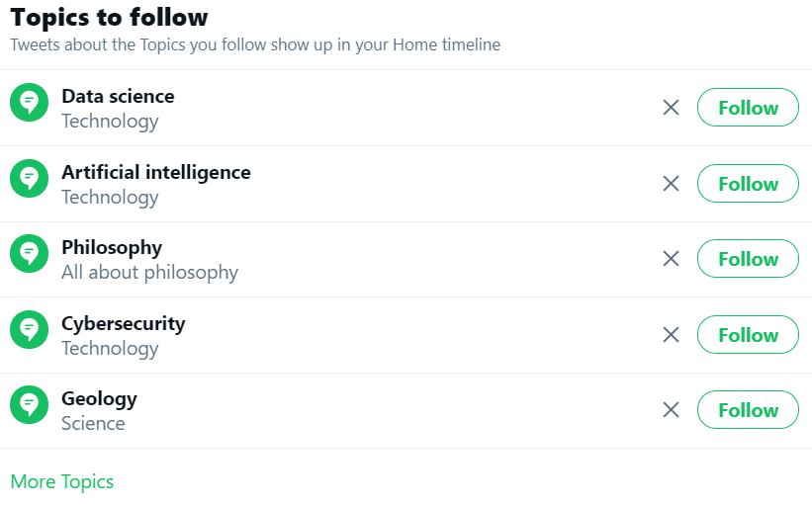Open the Data science topic title
812x507 pixels.
118,96
